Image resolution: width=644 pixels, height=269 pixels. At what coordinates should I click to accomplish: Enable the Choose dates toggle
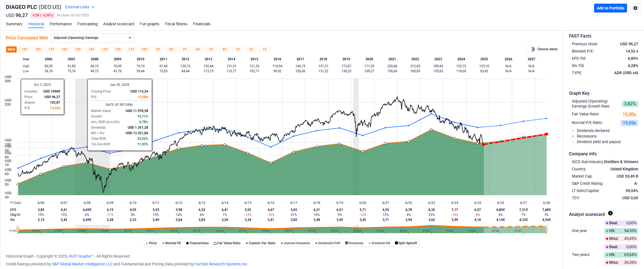click(x=531, y=49)
